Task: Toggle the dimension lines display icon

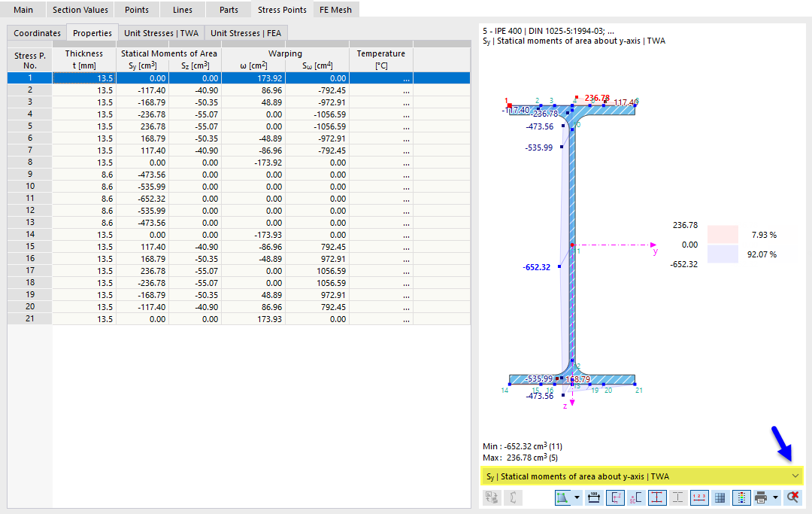Action: [x=593, y=497]
